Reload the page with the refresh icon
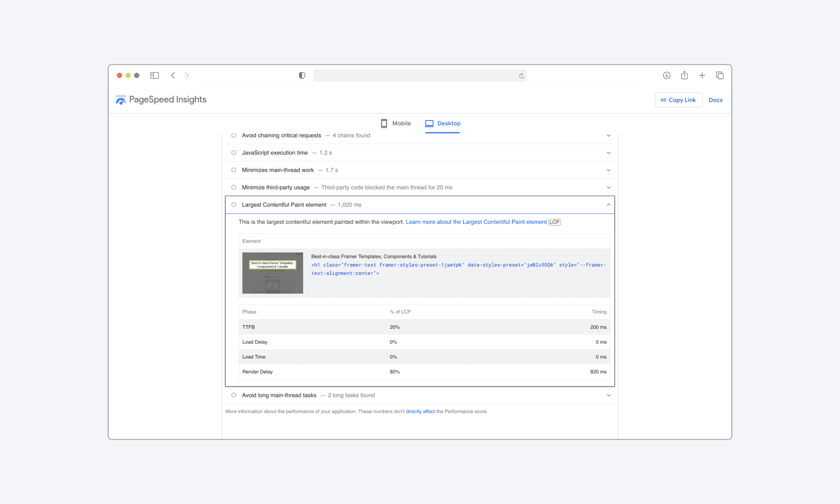 tap(521, 76)
